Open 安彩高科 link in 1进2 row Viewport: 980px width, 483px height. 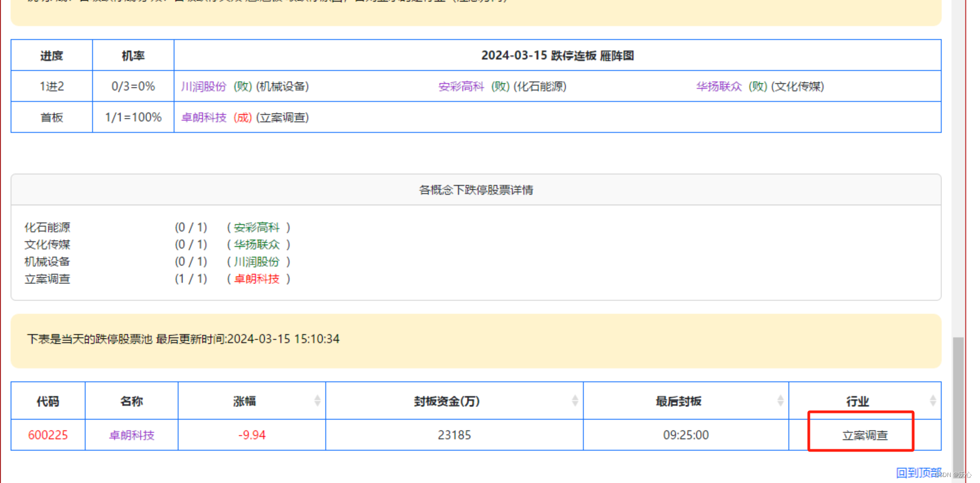click(461, 86)
